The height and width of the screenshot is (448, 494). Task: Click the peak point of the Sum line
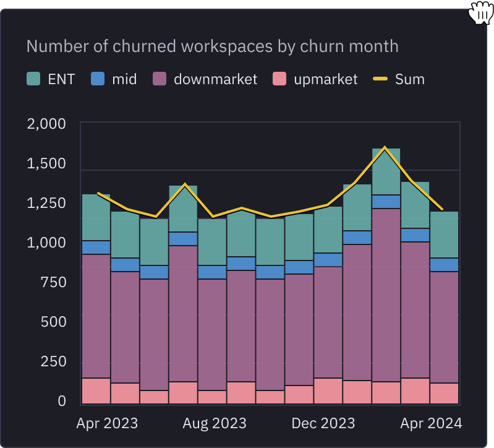point(385,148)
